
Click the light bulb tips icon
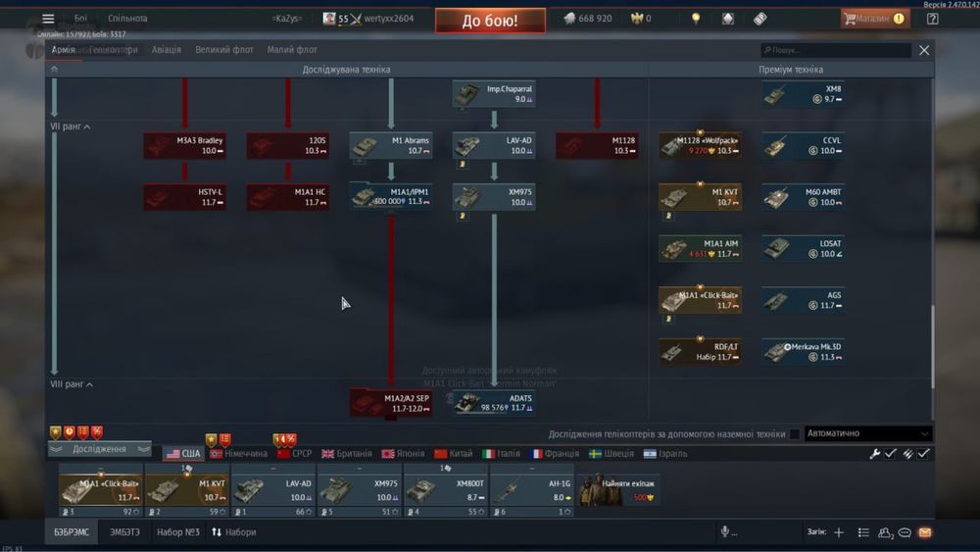pos(696,19)
